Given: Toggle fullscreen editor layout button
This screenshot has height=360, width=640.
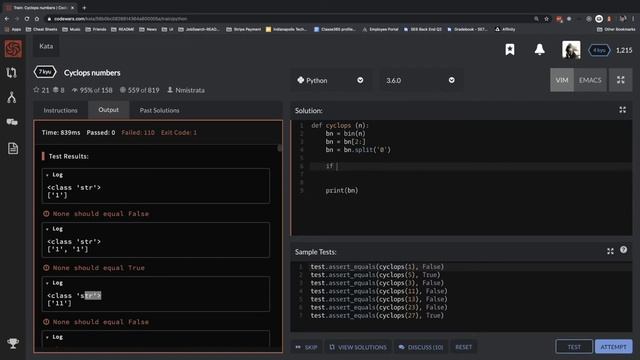Looking at the screenshot, I should pos(620,80).
